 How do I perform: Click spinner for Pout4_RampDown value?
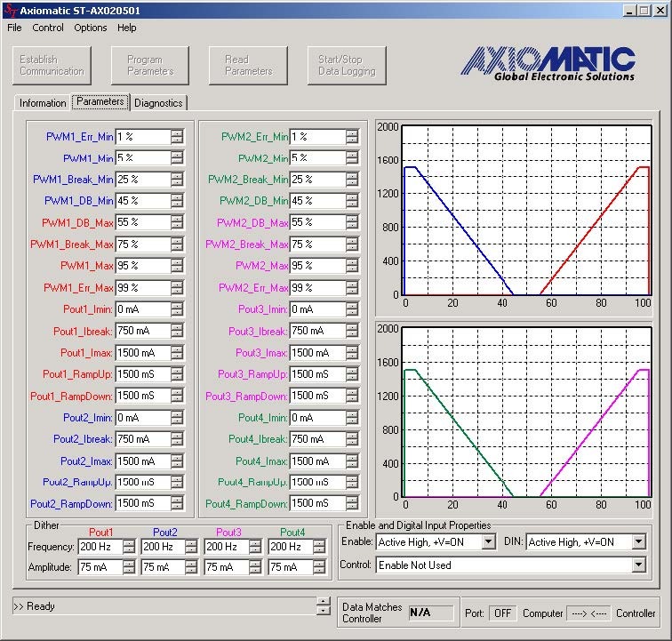(x=352, y=504)
